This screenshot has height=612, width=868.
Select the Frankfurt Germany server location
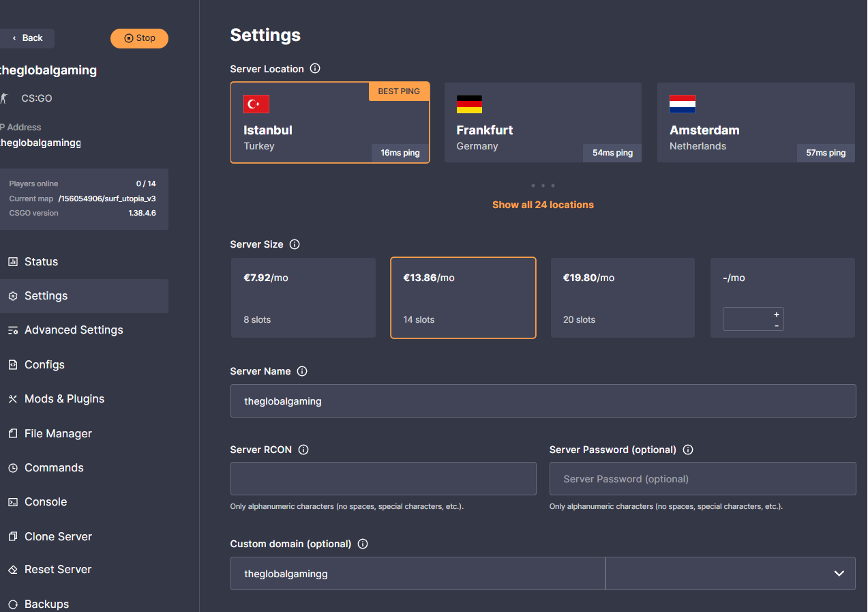pyautogui.click(x=543, y=123)
